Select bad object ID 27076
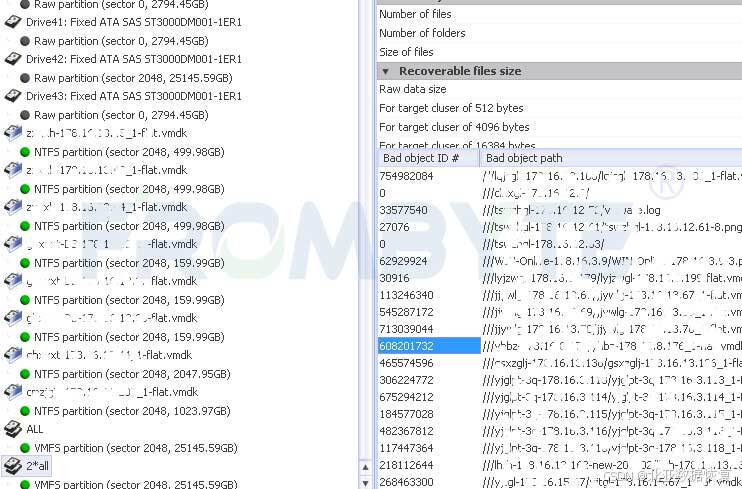Image resolution: width=742 pixels, height=489 pixels. [394, 227]
